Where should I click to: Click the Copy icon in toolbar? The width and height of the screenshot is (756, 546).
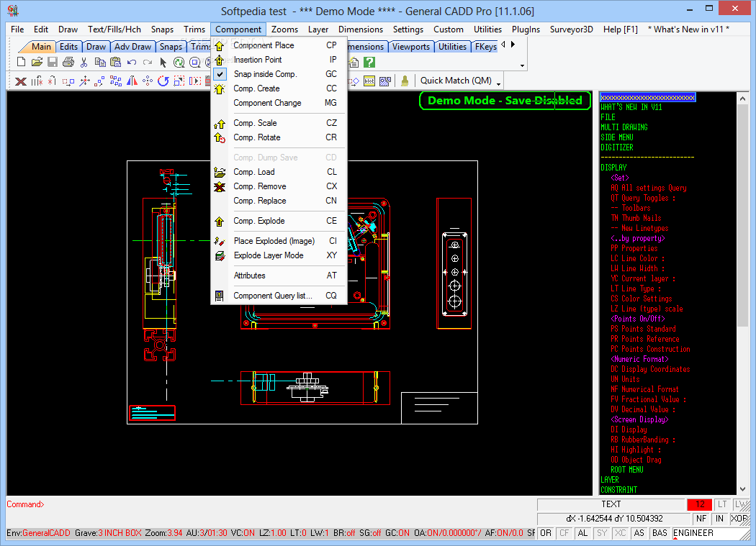100,62
